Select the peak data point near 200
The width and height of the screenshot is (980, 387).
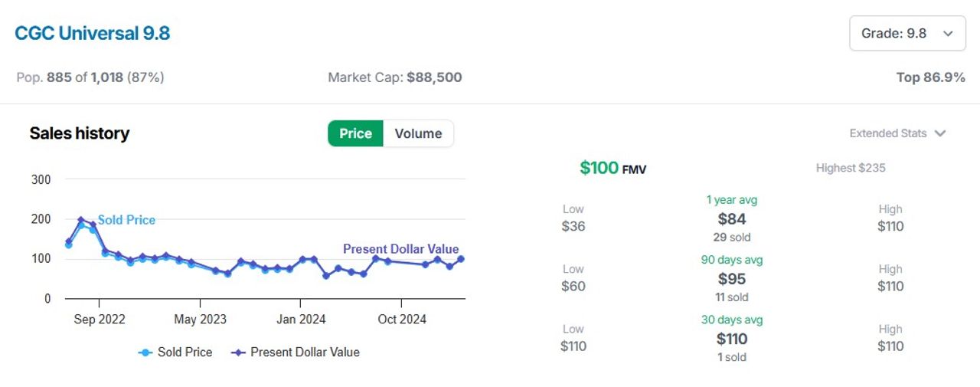(x=80, y=220)
